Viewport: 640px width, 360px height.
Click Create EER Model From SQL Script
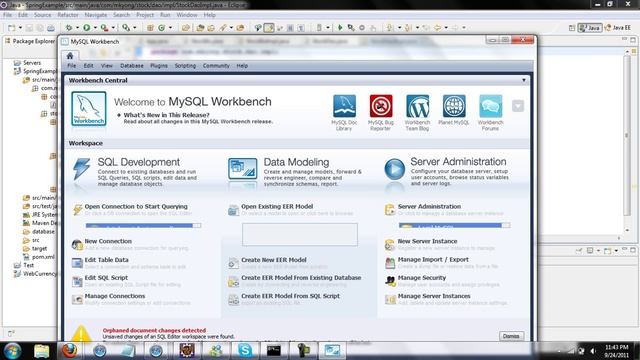[290, 296]
